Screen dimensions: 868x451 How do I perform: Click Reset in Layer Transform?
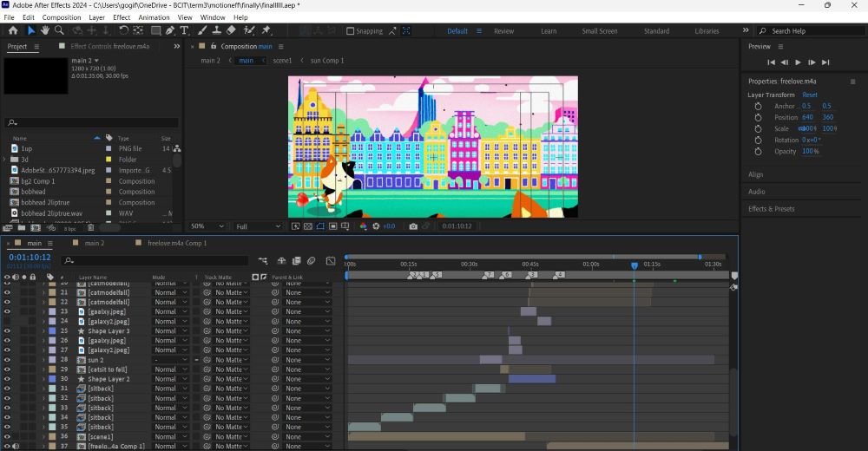point(809,95)
